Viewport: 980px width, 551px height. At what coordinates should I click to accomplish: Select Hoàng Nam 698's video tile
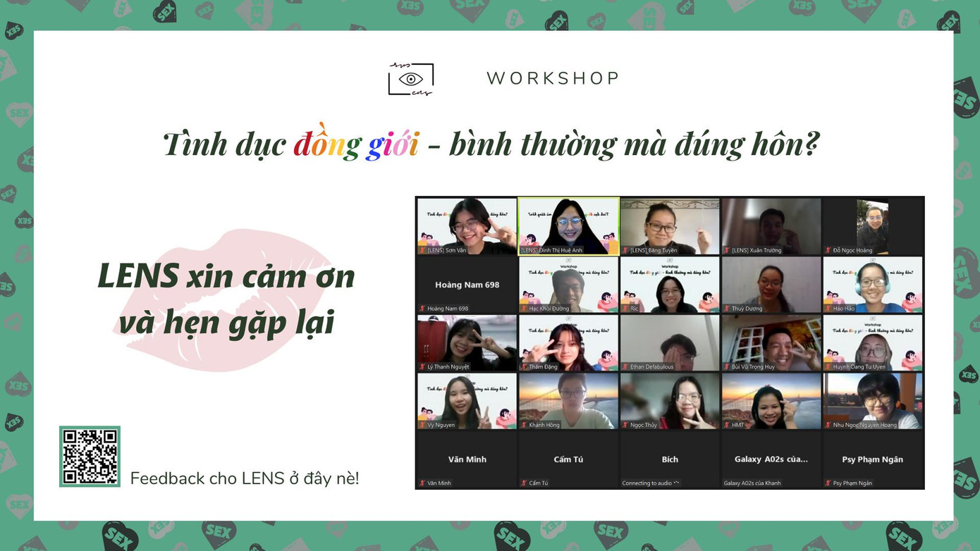click(x=466, y=284)
